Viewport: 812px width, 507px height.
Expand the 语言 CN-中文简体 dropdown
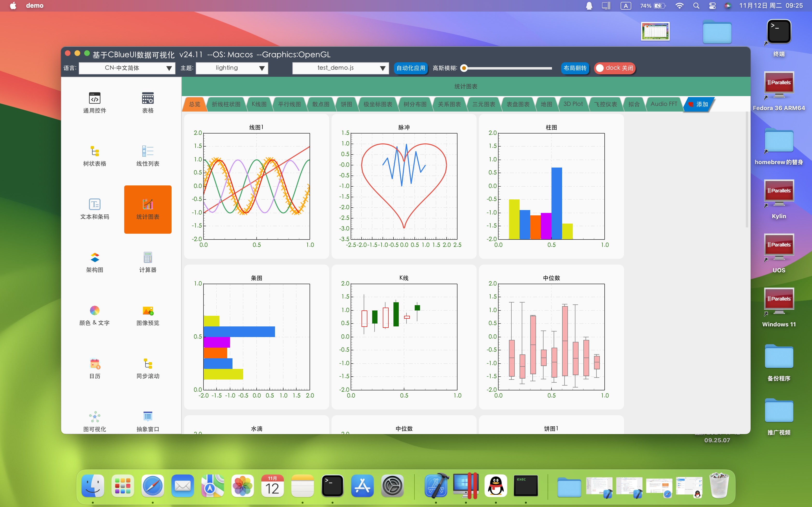point(127,68)
